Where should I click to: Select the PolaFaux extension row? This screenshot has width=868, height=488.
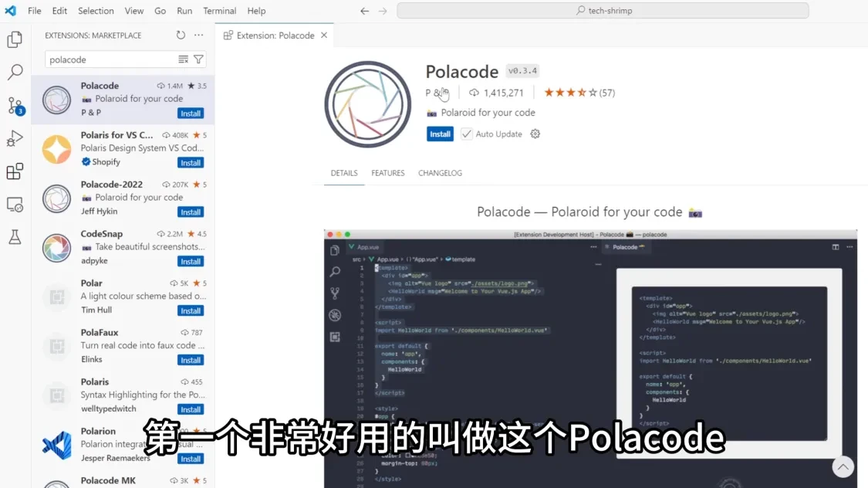click(123, 346)
